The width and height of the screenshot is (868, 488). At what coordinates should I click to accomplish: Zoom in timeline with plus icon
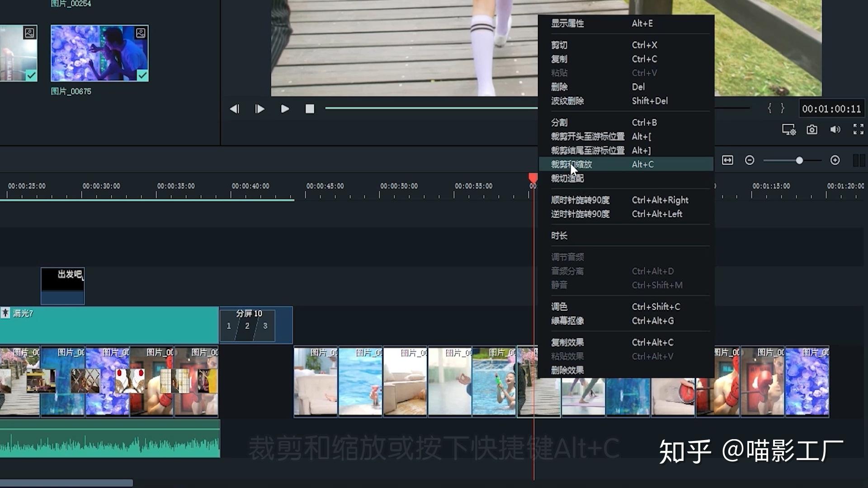(x=835, y=160)
